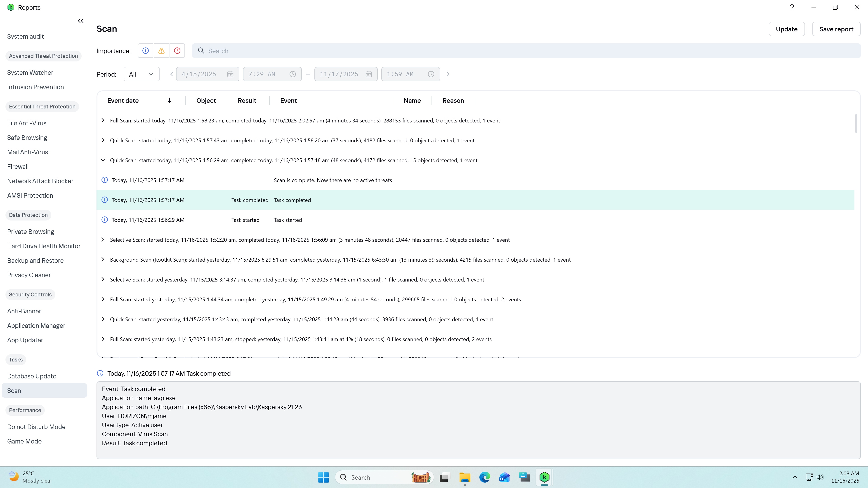
Task: Click the Reason column header
Action: [453, 100]
